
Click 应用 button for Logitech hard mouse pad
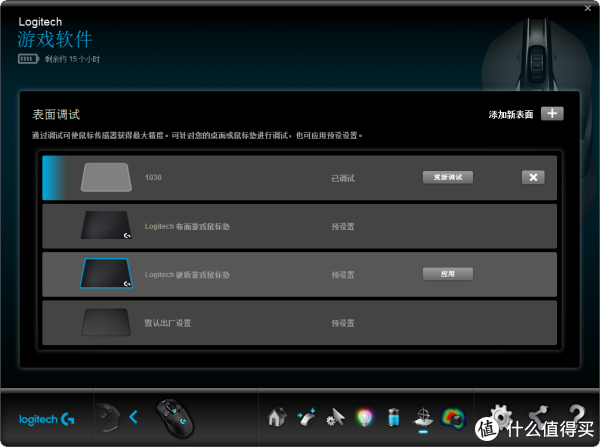[447, 274]
